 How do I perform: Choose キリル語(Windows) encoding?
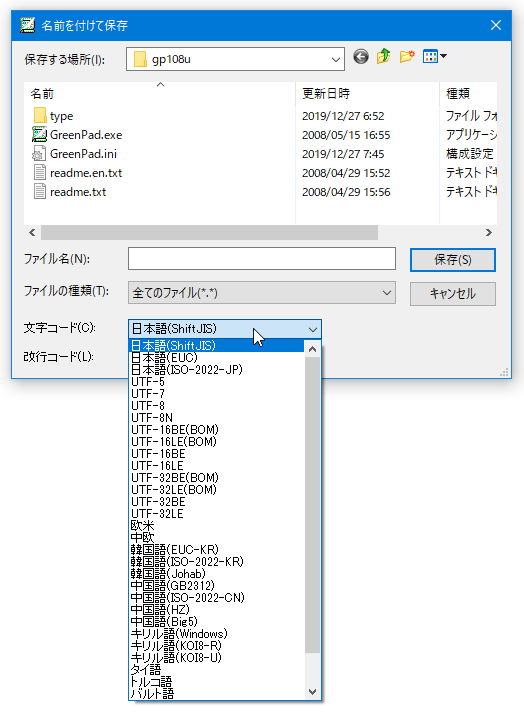click(217, 634)
